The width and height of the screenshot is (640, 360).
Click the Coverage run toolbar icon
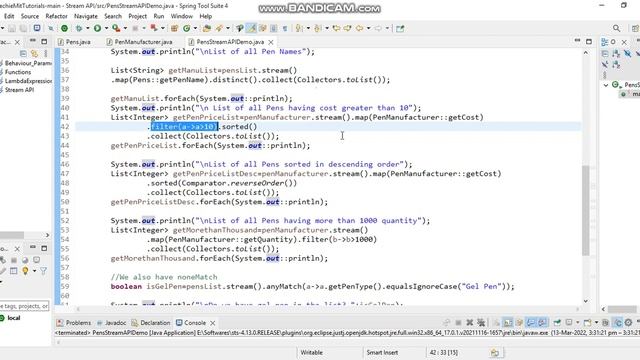[116, 28]
